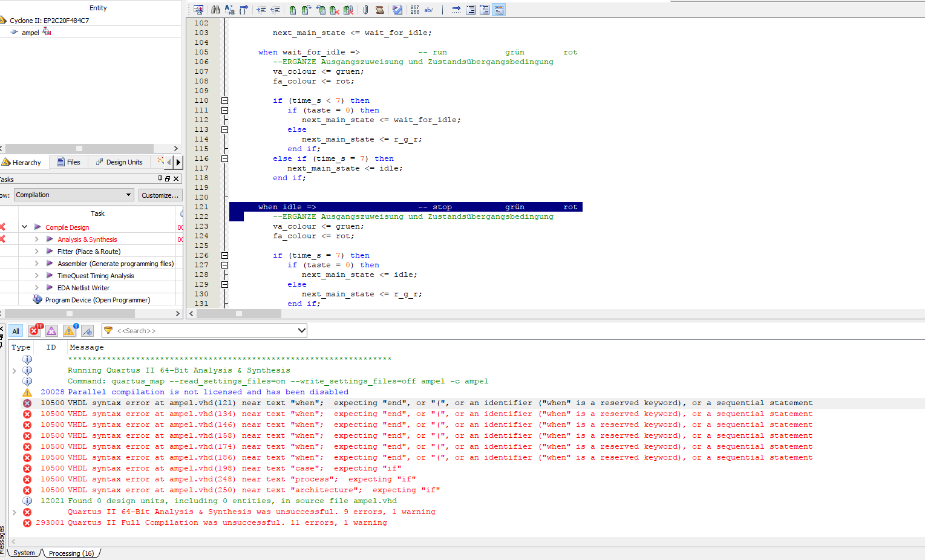This screenshot has height=560, width=925.
Task: Open the Processing (16) messages tab
Action: coord(71,553)
